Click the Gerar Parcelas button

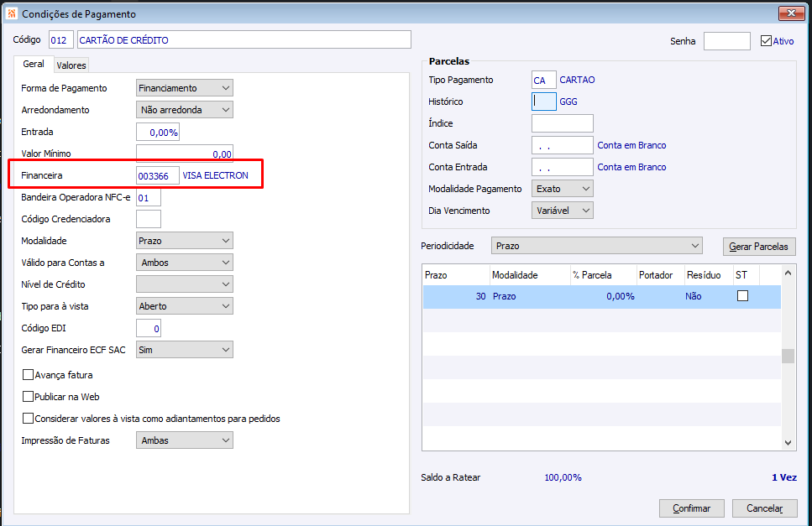[758, 247]
